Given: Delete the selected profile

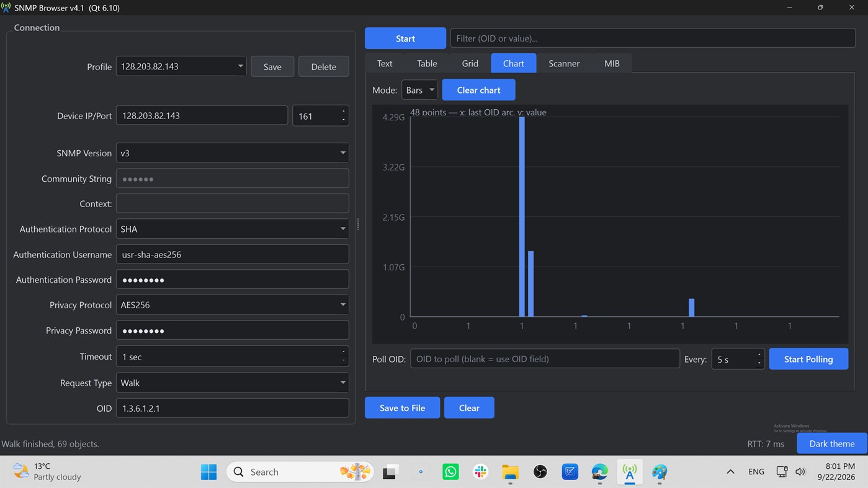Looking at the screenshot, I should pos(324,66).
